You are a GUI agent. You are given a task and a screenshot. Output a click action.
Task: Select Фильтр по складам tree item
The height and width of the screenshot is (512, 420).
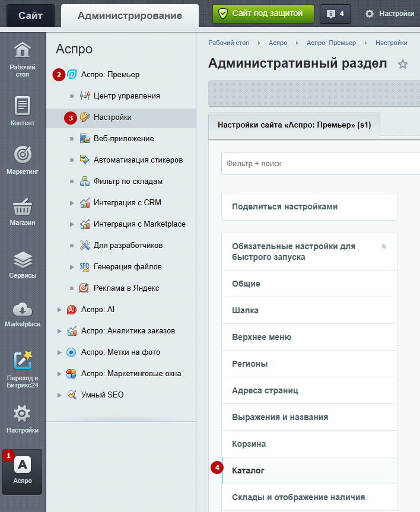click(128, 181)
